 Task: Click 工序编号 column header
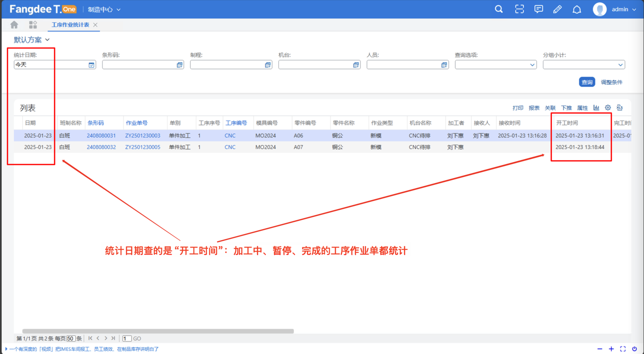pos(236,123)
